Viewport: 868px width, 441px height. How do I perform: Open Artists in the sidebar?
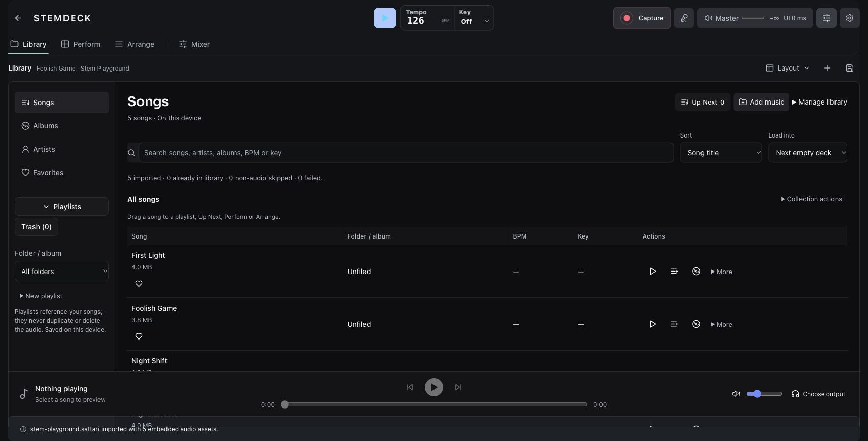(61, 149)
